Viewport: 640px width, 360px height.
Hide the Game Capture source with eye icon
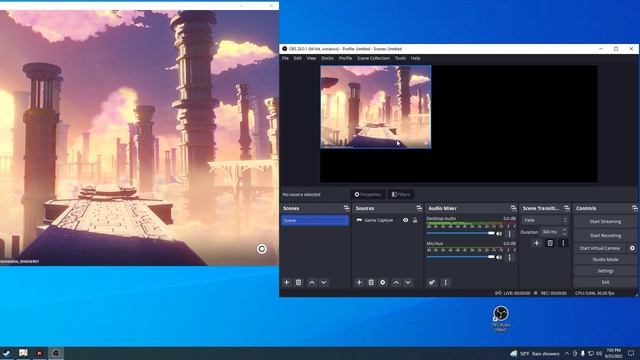405,220
